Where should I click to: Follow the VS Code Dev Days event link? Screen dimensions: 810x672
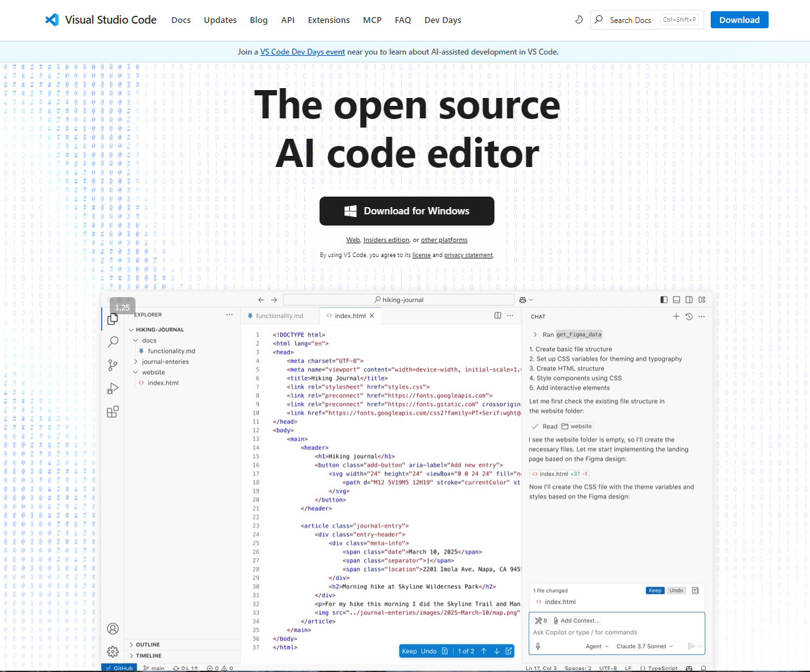[x=302, y=52]
